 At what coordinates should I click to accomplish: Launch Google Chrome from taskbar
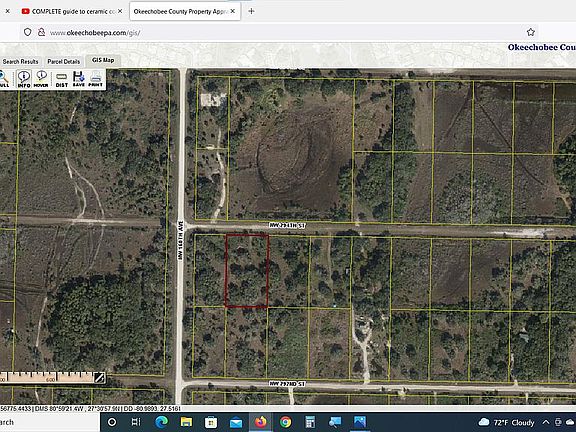pyautogui.click(x=285, y=422)
